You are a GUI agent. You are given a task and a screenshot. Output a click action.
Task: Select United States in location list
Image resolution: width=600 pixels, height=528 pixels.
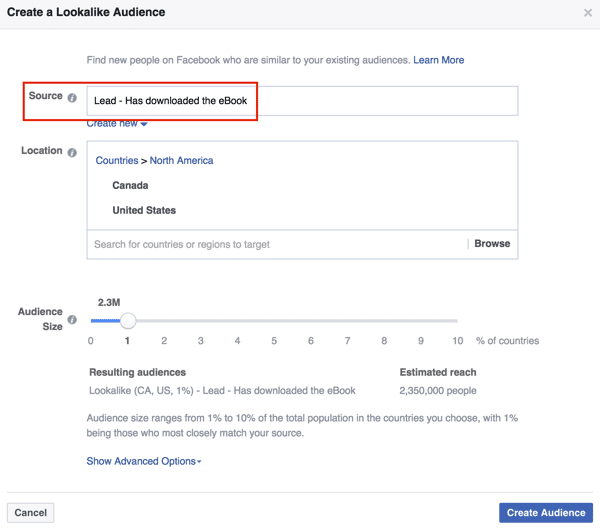click(x=144, y=210)
